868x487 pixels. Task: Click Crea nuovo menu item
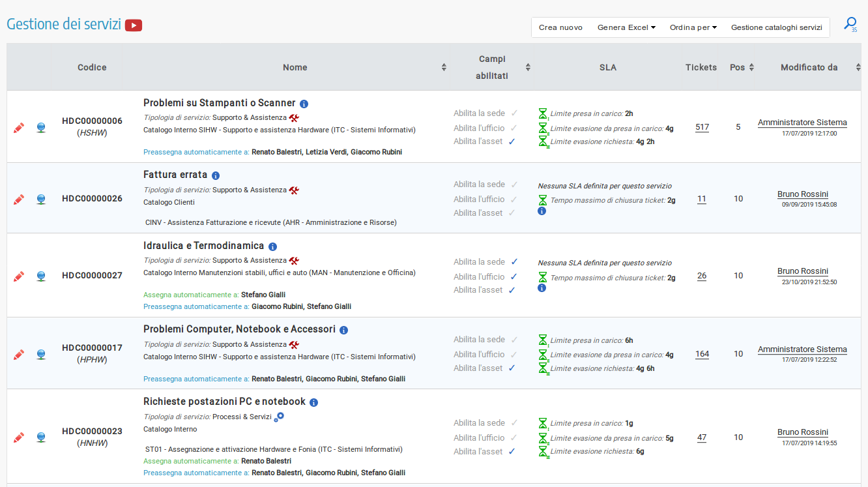560,27
